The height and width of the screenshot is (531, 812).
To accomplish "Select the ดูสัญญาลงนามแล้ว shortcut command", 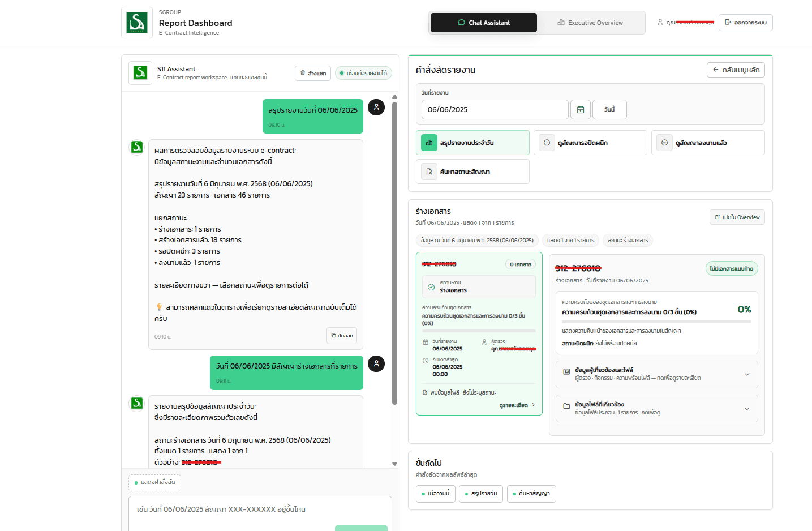I will click(x=708, y=143).
